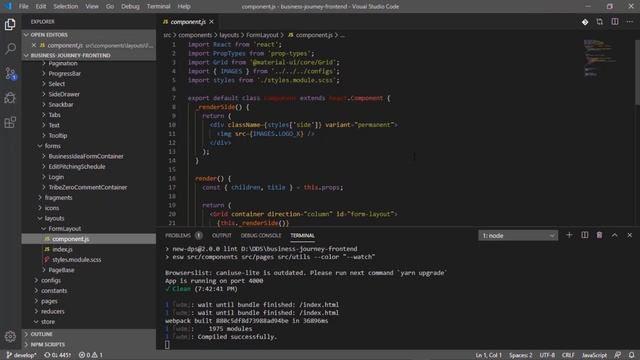Switch to the Problems panel tab

click(178, 236)
